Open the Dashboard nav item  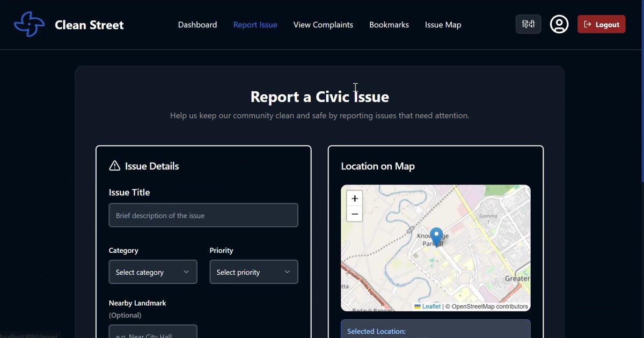pyautogui.click(x=197, y=25)
